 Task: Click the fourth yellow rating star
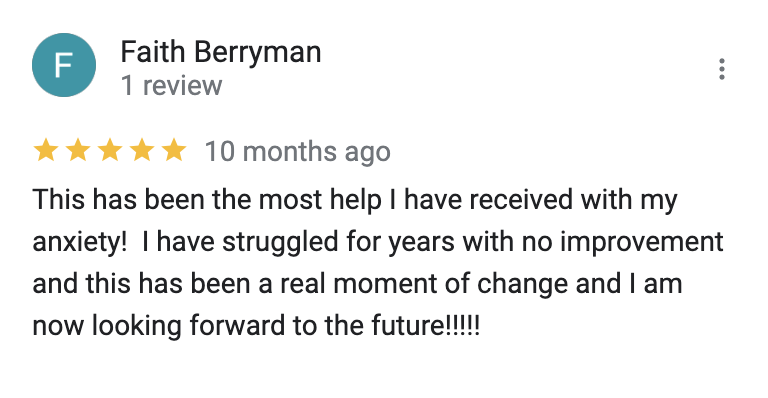[x=142, y=150]
